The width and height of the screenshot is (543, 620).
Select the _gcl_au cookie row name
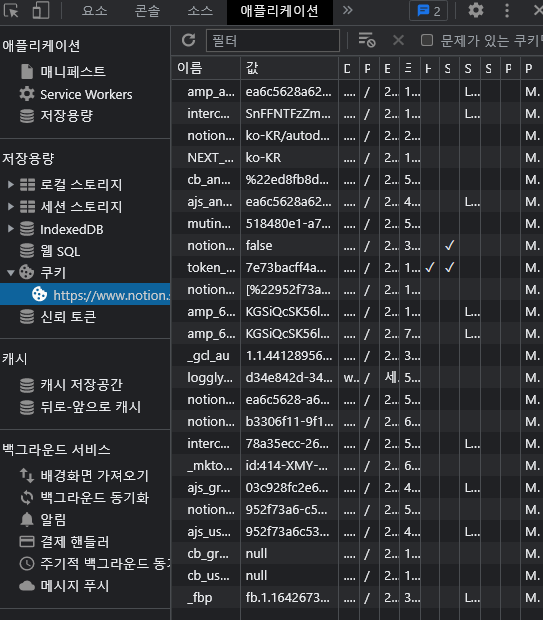[x=208, y=356]
